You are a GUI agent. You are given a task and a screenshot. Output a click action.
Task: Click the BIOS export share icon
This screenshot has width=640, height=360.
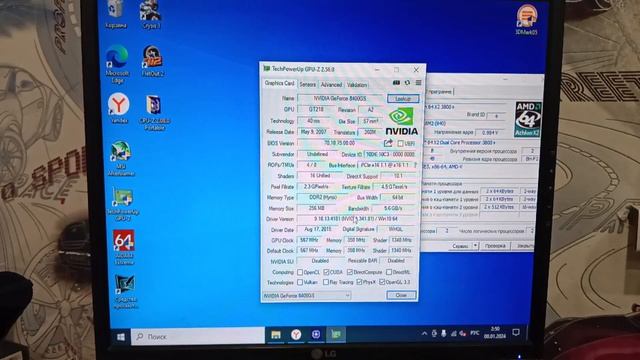[388, 143]
